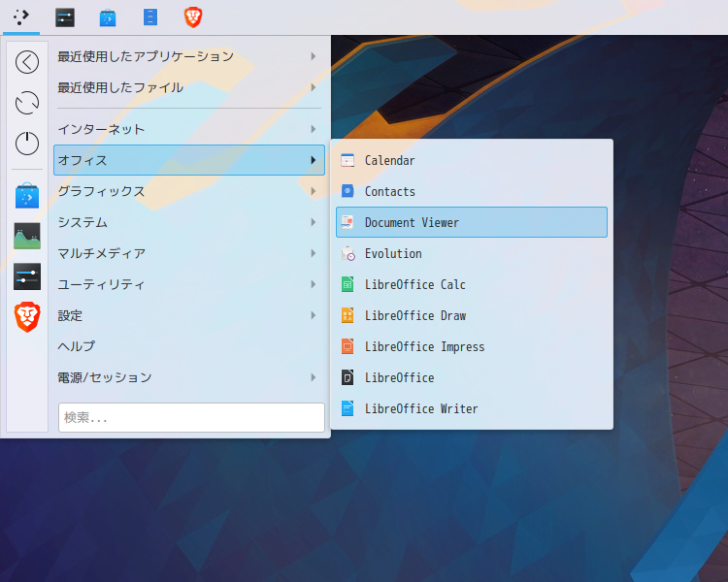Open the settings sliders icon in top panel
The image size is (728, 582).
65,16
